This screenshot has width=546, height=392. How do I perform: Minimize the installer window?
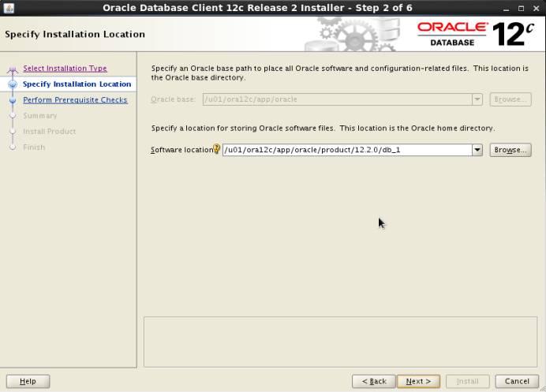click(507, 9)
